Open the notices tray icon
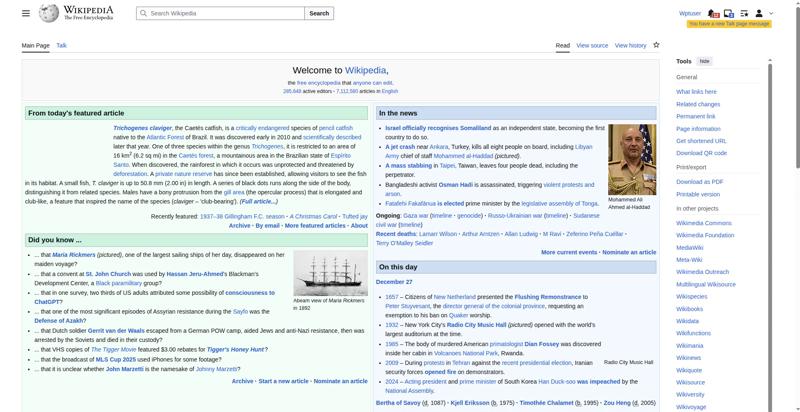 click(729, 13)
